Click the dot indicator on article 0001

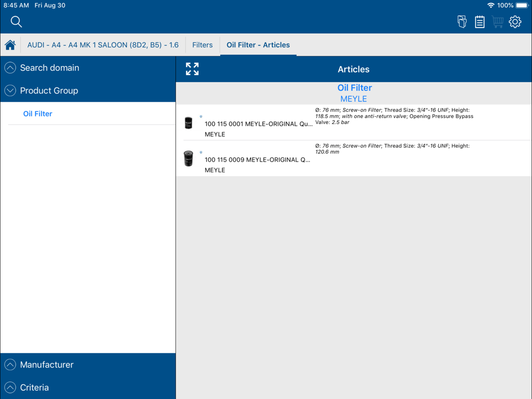(x=201, y=117)
